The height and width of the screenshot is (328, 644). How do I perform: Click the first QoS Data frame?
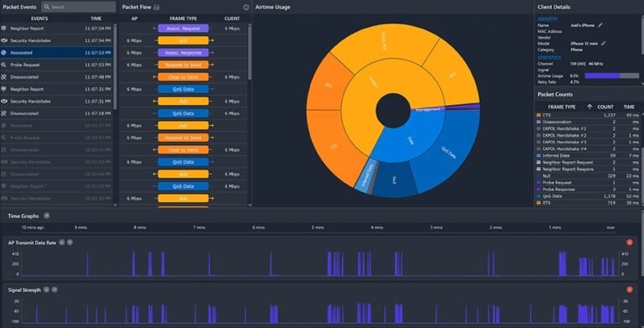(x=183, y=89)
